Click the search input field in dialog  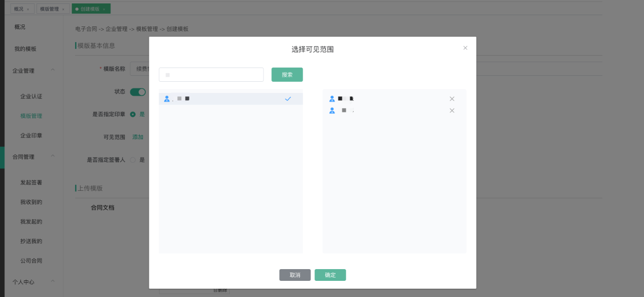211,75
